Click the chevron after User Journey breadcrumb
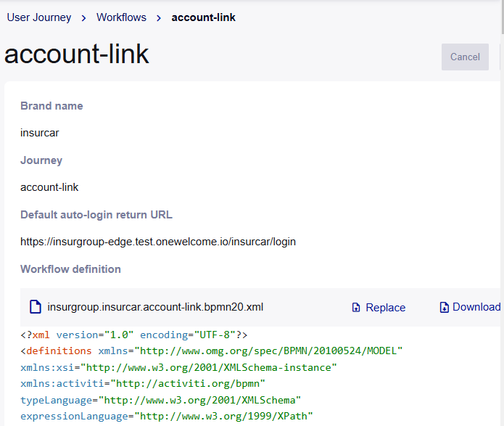 83,18
